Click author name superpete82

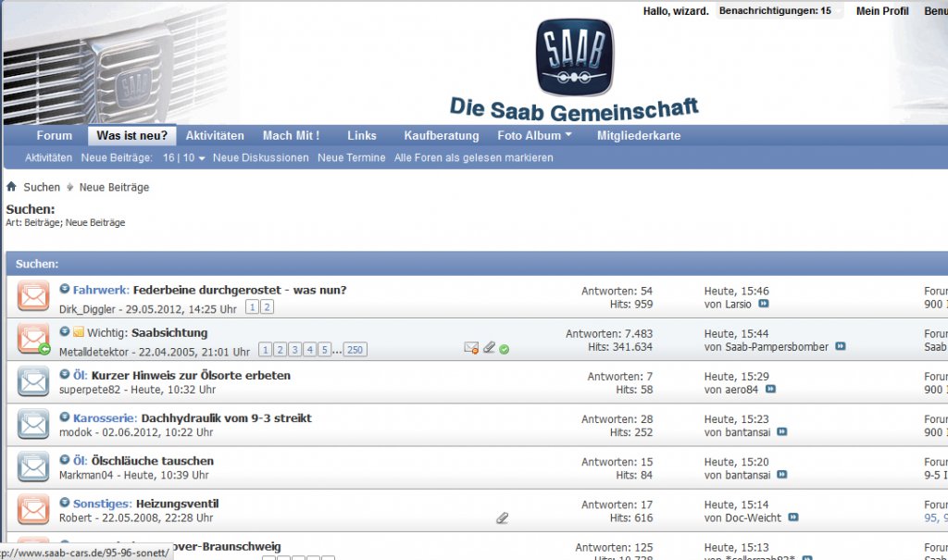(x=90, y=390)
